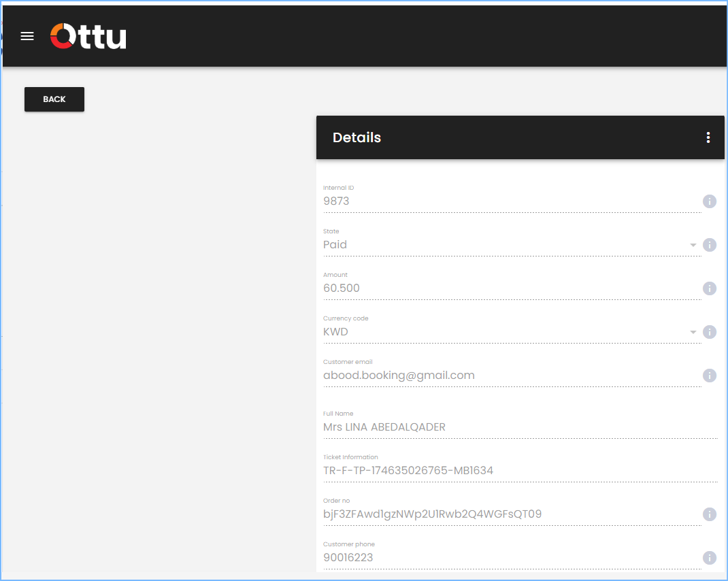Select the Customer phone field 90016223

pos(512,558)
